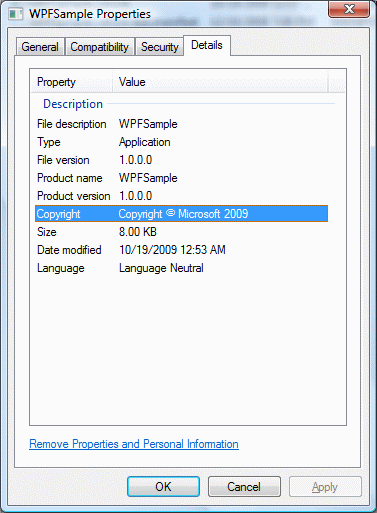Collapse the Description group header

(x=73, y=104)
